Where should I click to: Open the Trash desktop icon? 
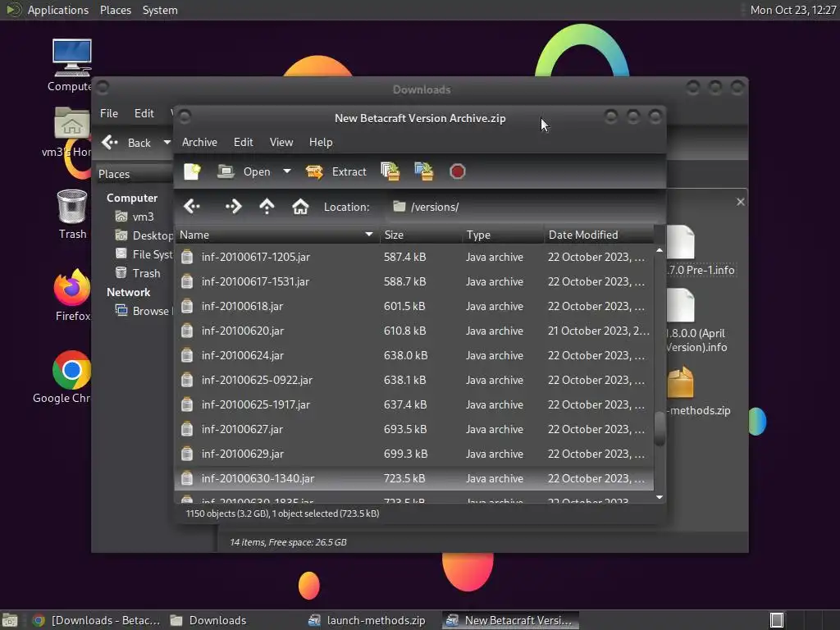point(72,207)
